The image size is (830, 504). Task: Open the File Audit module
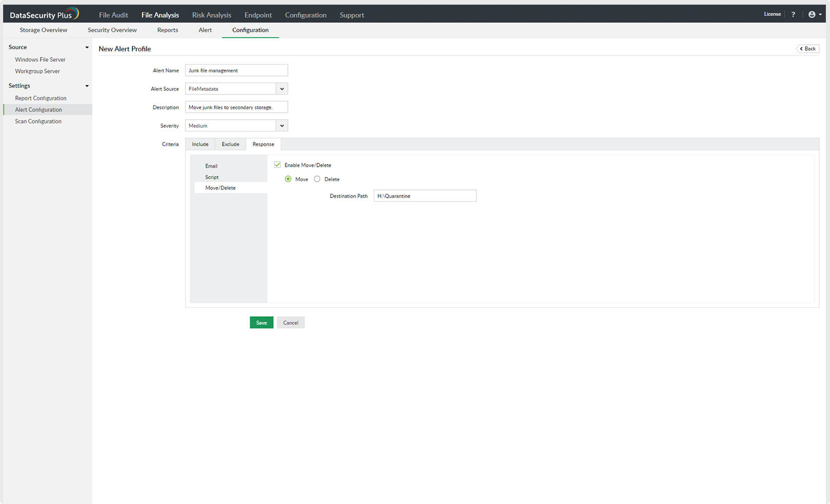point(113,15)
